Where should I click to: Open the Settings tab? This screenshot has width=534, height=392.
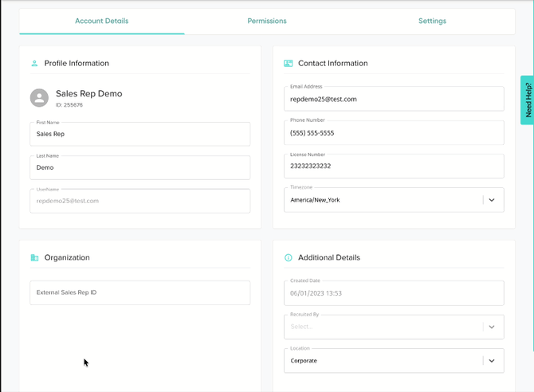[432, 22]
